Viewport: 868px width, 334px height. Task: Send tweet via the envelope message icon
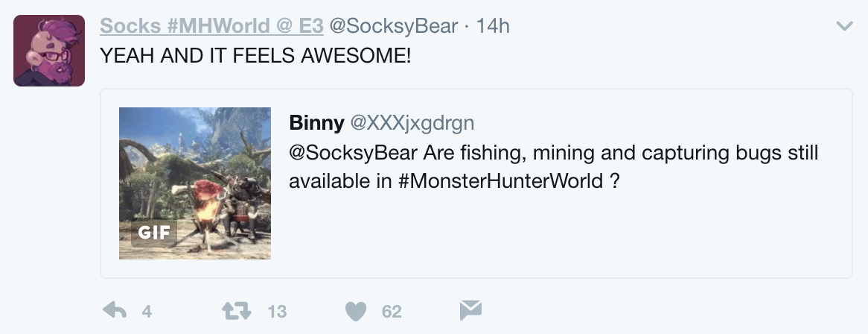(x=470, y=310)
